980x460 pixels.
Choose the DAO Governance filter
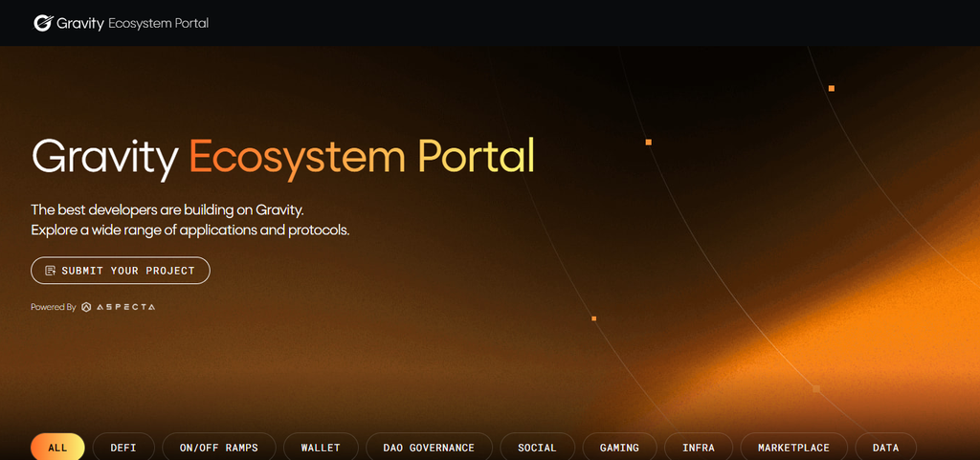[x=429, y=448]
